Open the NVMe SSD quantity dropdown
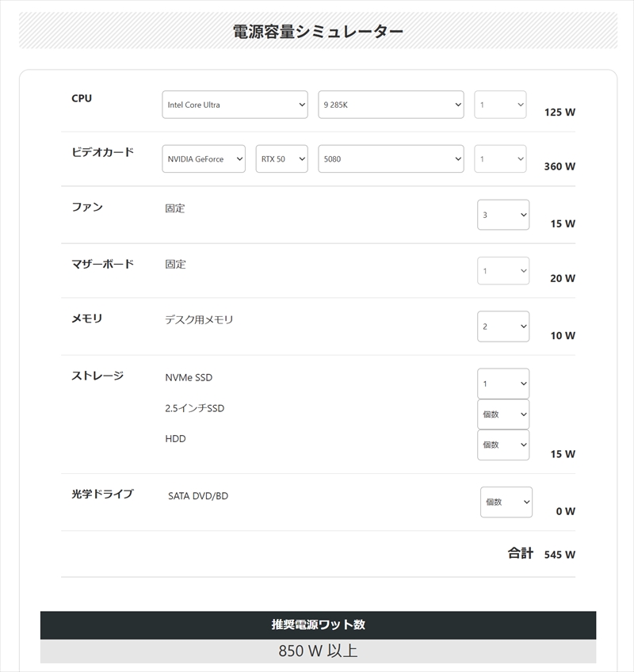Screen dimensions: 634x672 click(x=503, y=384)
